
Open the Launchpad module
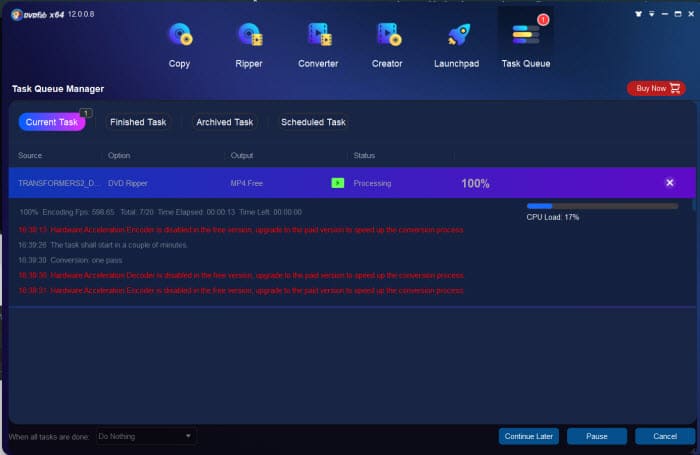(x=456, y=45)
